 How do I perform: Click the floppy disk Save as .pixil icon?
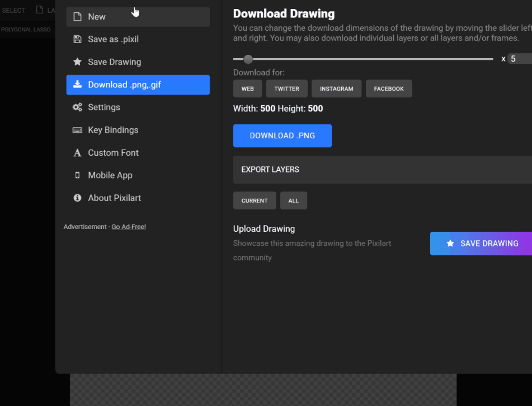click(77, 39)
